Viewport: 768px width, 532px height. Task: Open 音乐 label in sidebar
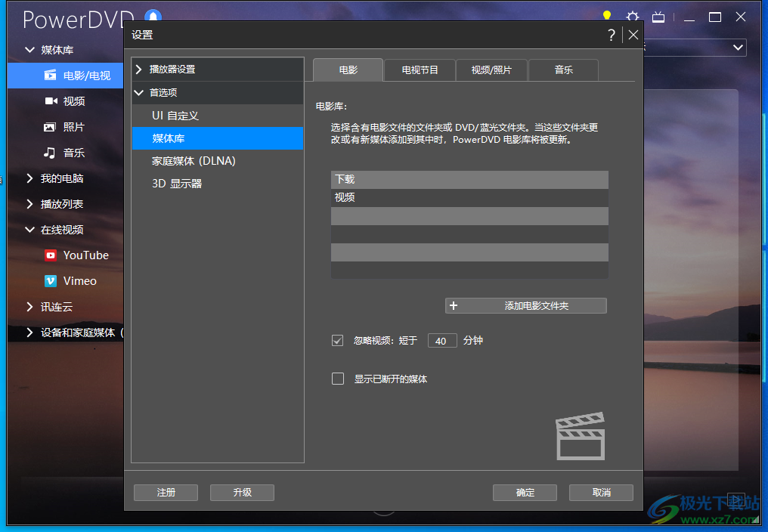74,153
